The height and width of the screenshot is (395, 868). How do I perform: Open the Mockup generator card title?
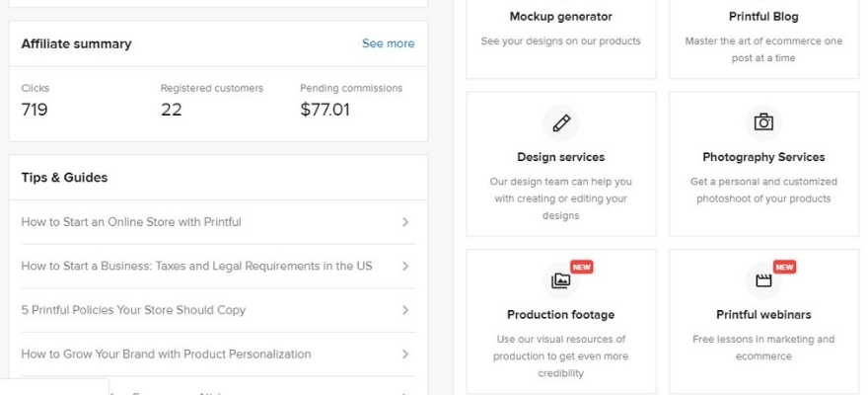(561, 17)
